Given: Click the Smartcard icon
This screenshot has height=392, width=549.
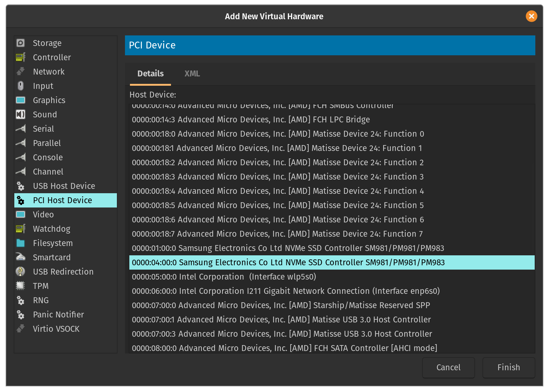Looking at the screenshot, I should 21,257.
